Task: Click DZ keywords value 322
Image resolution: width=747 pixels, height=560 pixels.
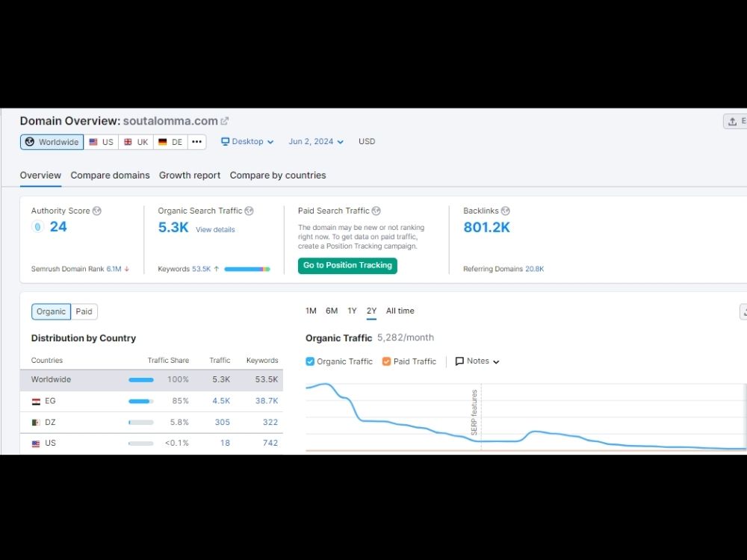Action: pos(270,423)
